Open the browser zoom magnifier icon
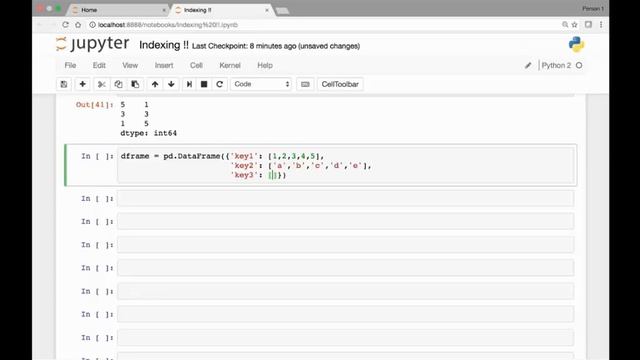Screen dimensions: 640x360 tap(565, 24)
